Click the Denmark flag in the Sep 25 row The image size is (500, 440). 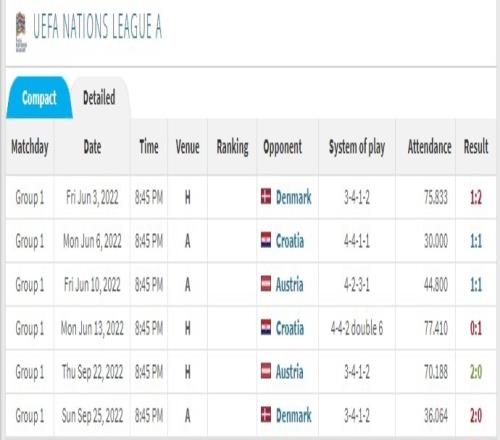pos(266,415)
